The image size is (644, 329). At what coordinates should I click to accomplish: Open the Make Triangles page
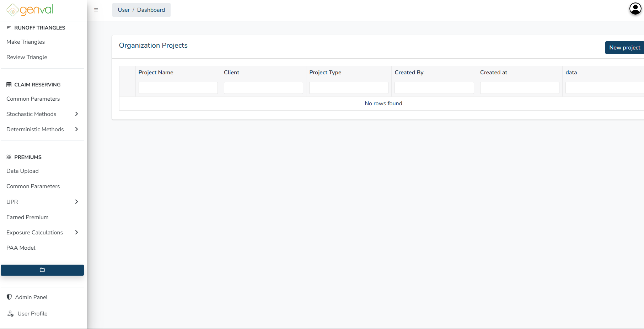(25, 42)
